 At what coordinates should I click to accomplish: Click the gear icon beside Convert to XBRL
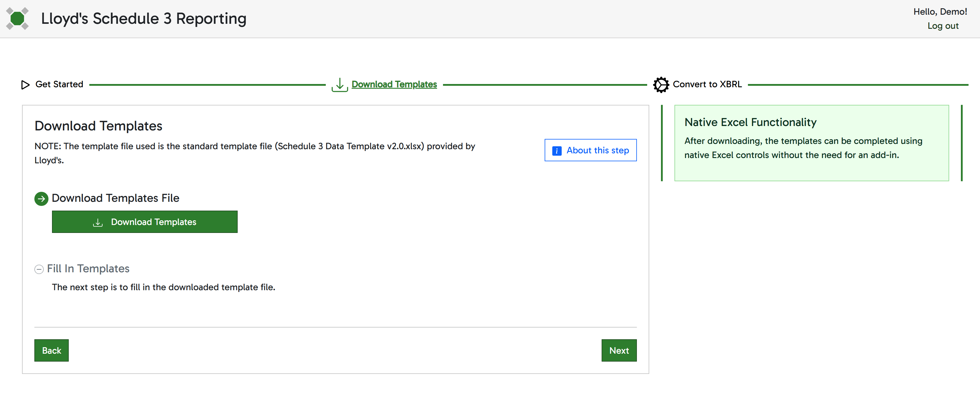661,85
